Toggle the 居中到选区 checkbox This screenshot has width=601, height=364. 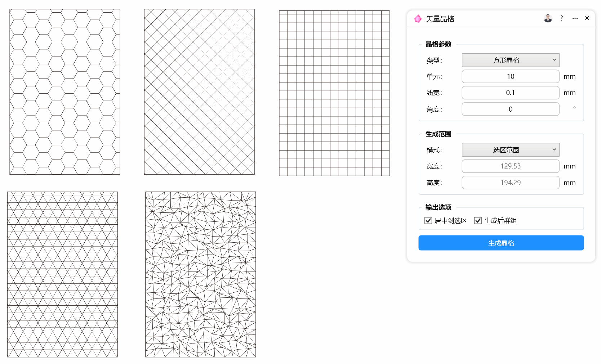tap(428, 221)
